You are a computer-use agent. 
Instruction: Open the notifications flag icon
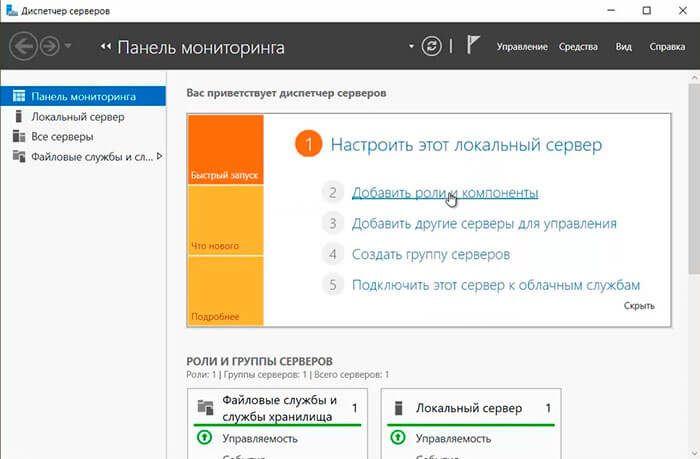(x=472, y=45)
